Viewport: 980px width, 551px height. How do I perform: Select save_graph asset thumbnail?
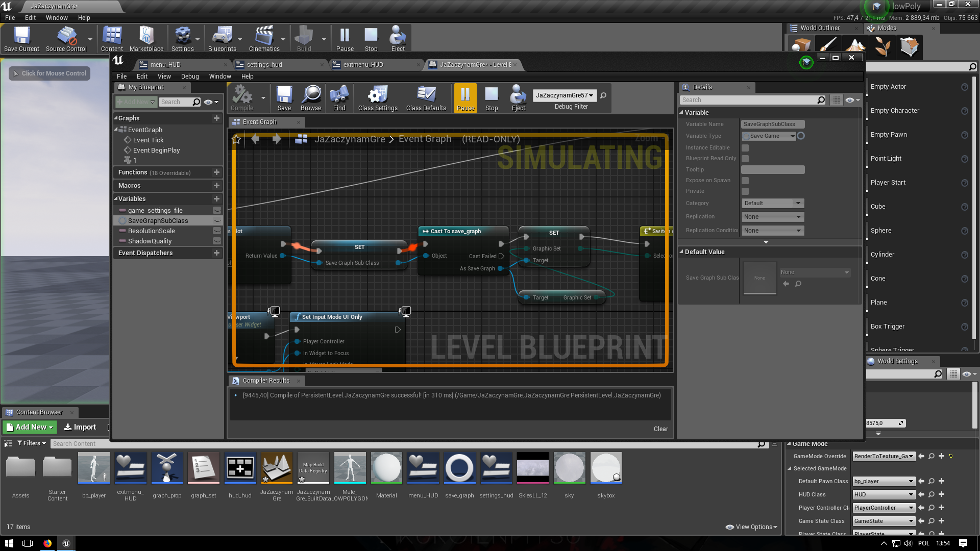click(459, 468)
